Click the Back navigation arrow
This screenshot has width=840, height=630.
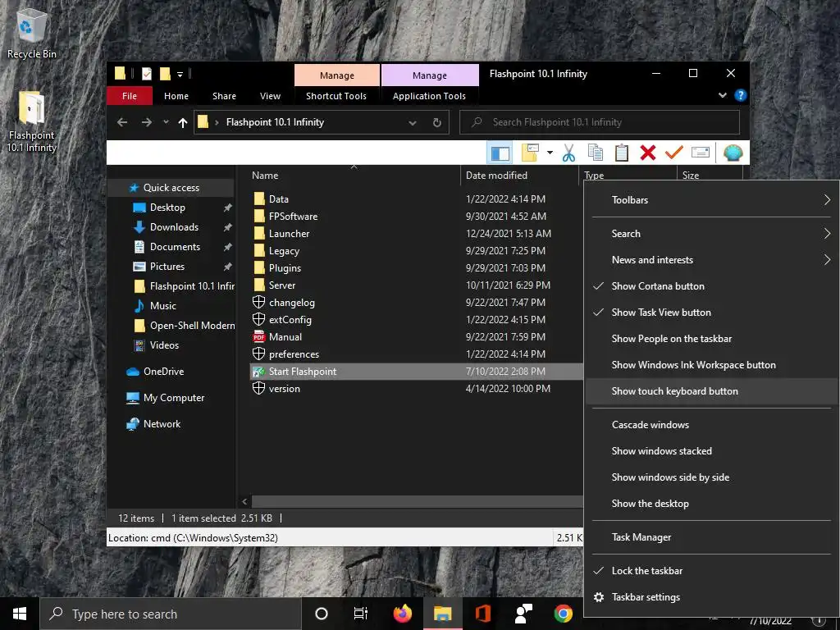[122, 123]
